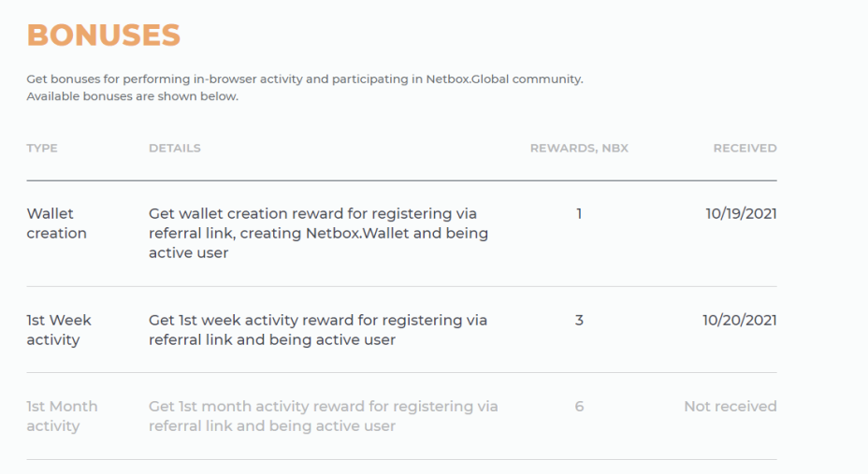The image size is (868, 474).
Task: Click the received date 10/19/2021
Action: tap(741, 214)
